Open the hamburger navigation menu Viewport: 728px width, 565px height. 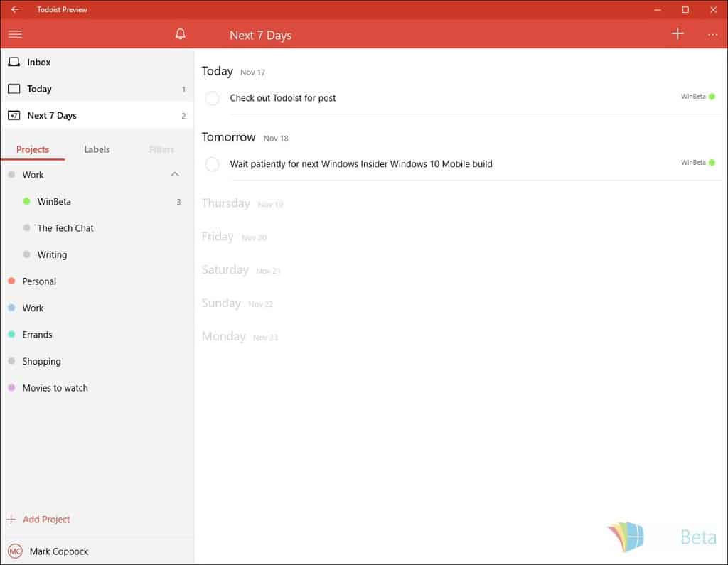[15, 34]
